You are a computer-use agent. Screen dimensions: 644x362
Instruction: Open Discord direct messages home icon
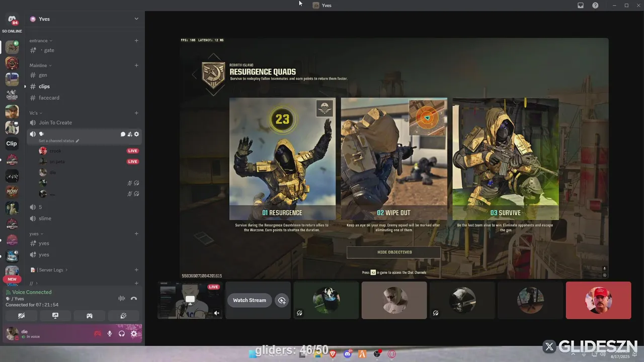(x=12, y=20)
